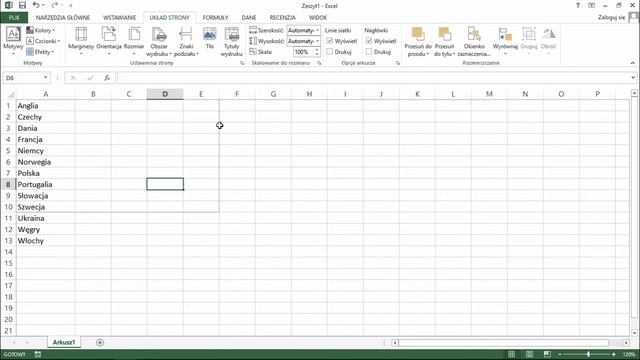This screenshot has width=640, height=360.
Task: Click the Redo arrow icon
Action: coord(55,5)
